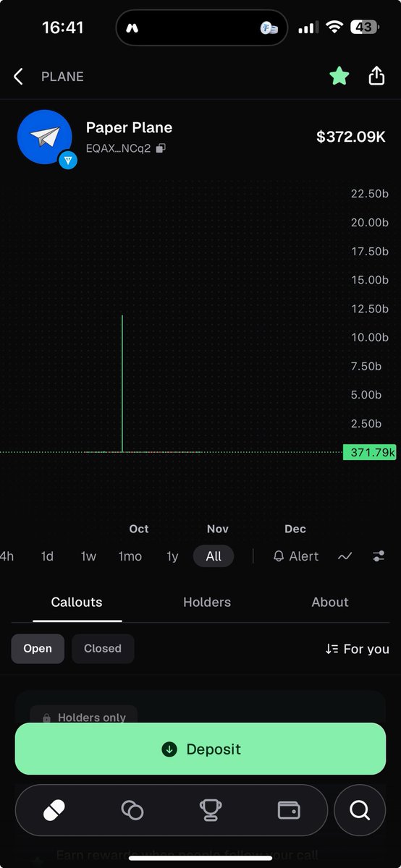Open search with magnifier button

[360, 811]
